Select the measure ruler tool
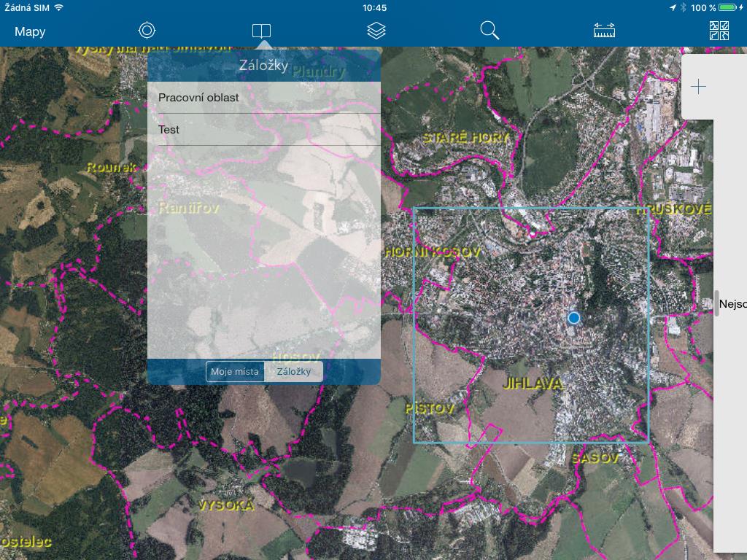 [604, 31]
